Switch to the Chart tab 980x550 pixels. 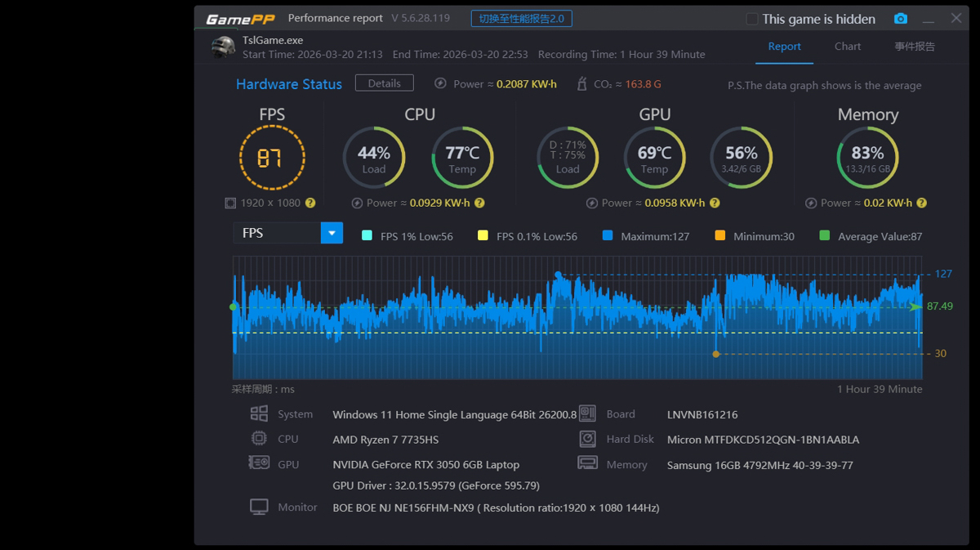click(x=847, y=47)
